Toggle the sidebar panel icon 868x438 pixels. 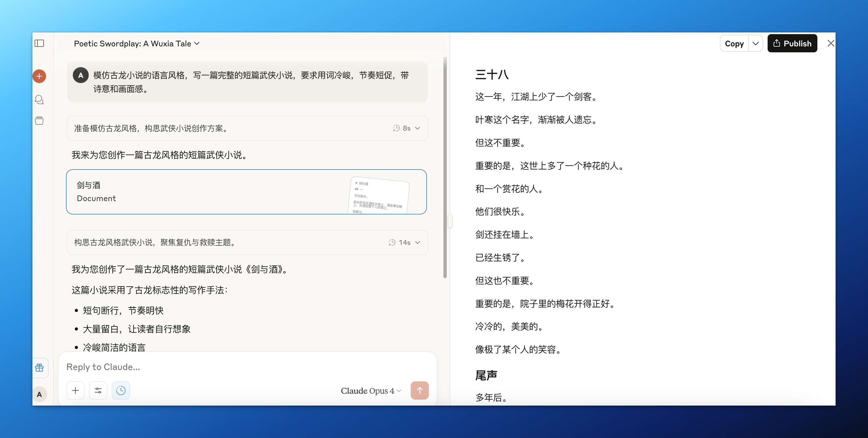click(x=40, y=44)
